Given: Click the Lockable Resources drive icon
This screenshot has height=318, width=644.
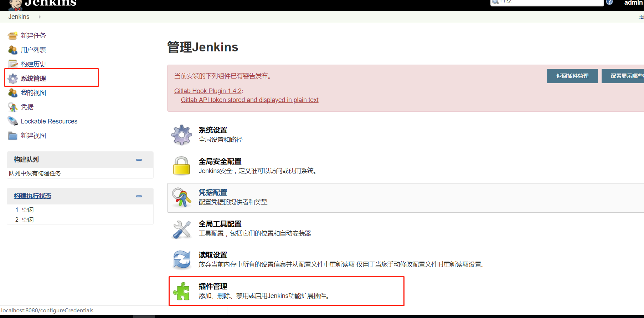Looking at the screenshot, I should coord(13,121).
